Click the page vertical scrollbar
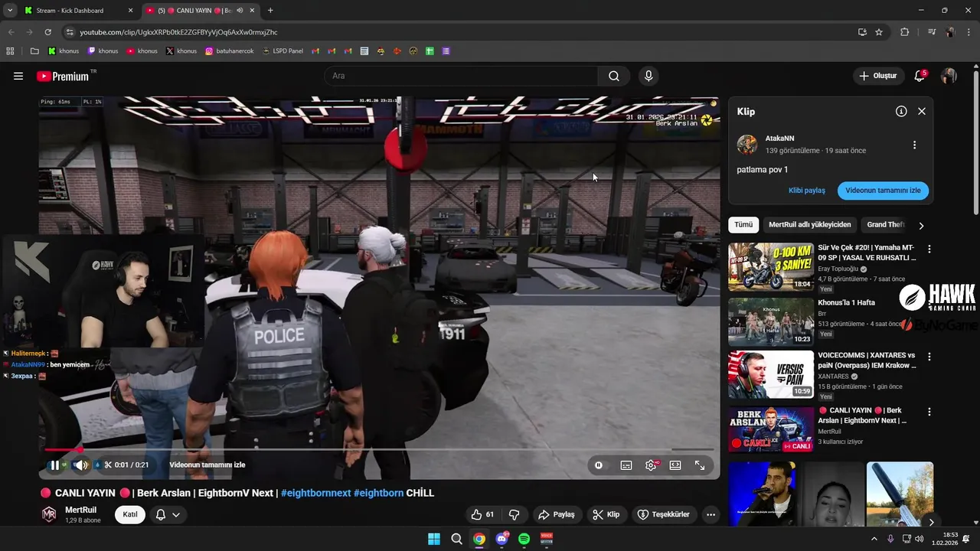980x551 pixels. [975, 142]
